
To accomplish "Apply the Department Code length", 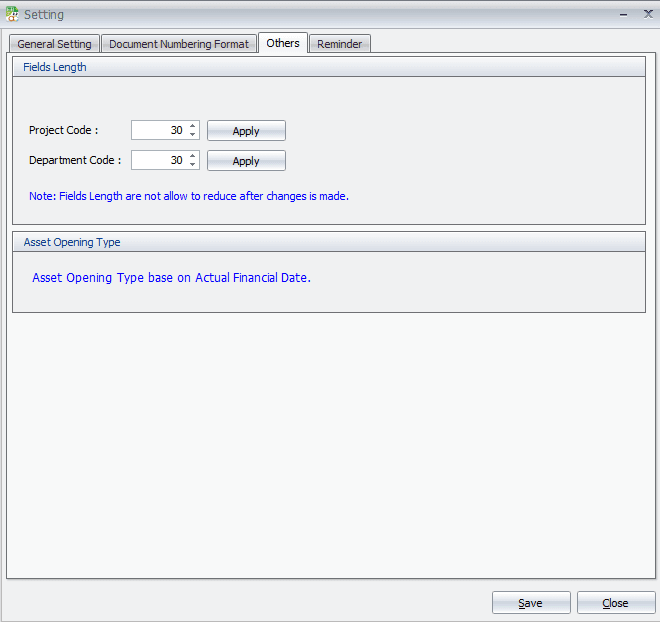I will click(246, 160).
